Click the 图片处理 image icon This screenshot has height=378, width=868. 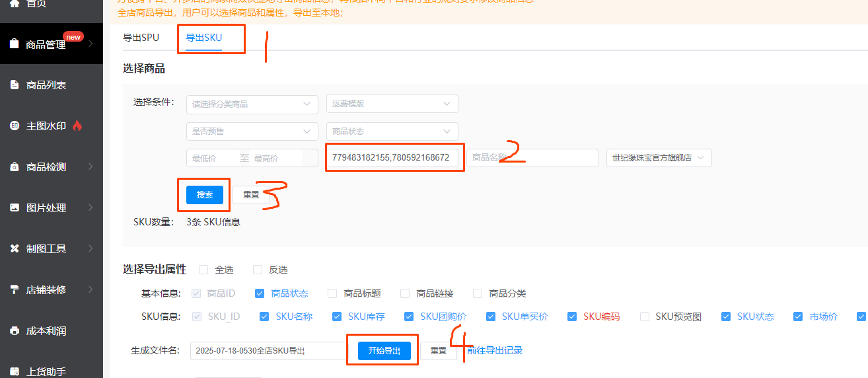tap(15, 208)
